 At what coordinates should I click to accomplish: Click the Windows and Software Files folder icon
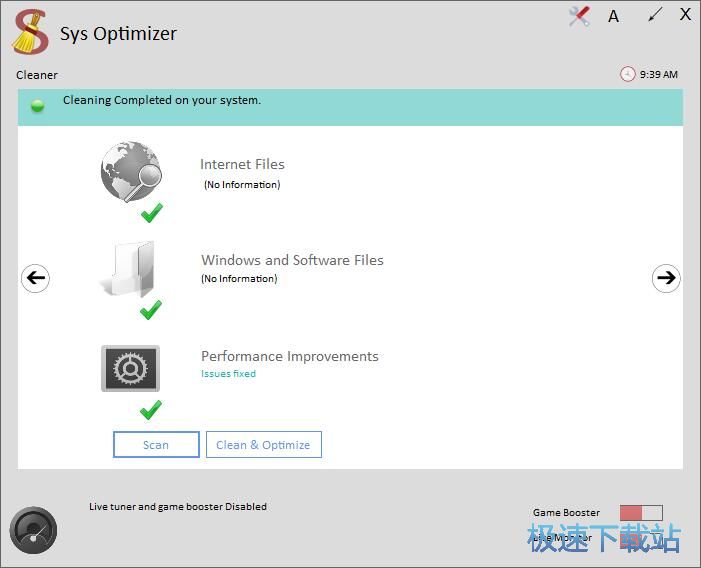tap(128, 269)
